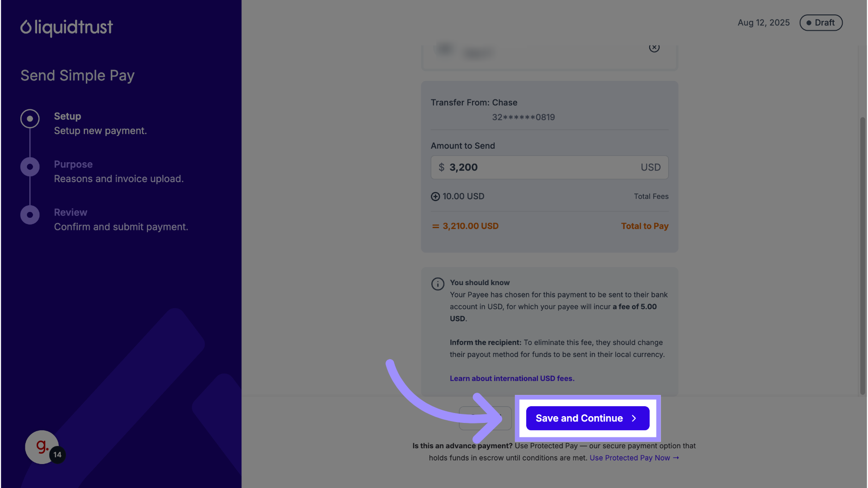Go to the Review step label

click(71, 212)
